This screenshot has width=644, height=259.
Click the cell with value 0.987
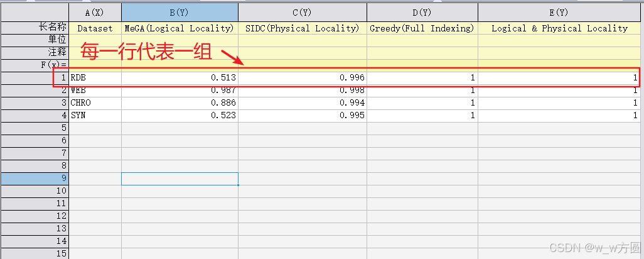[x=180, y=91]
